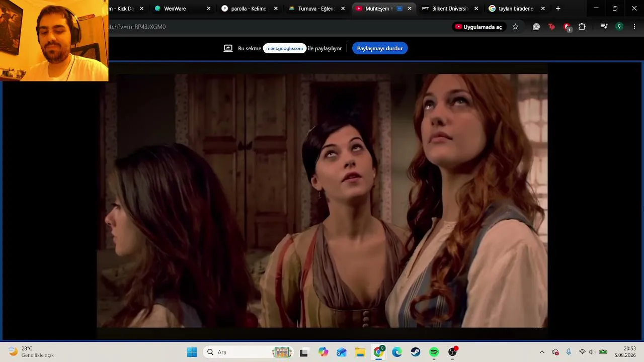The width and height of the screenshot is (644, 362).
Task: Click the tray icon with red badge
Action: click(555, 352)
